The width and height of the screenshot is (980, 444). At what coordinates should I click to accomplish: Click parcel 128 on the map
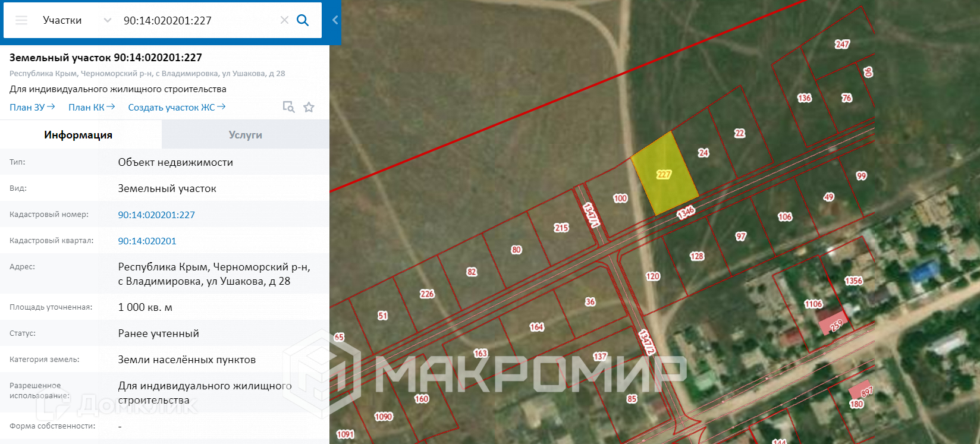pyautogui.click(x=697, y=256)
